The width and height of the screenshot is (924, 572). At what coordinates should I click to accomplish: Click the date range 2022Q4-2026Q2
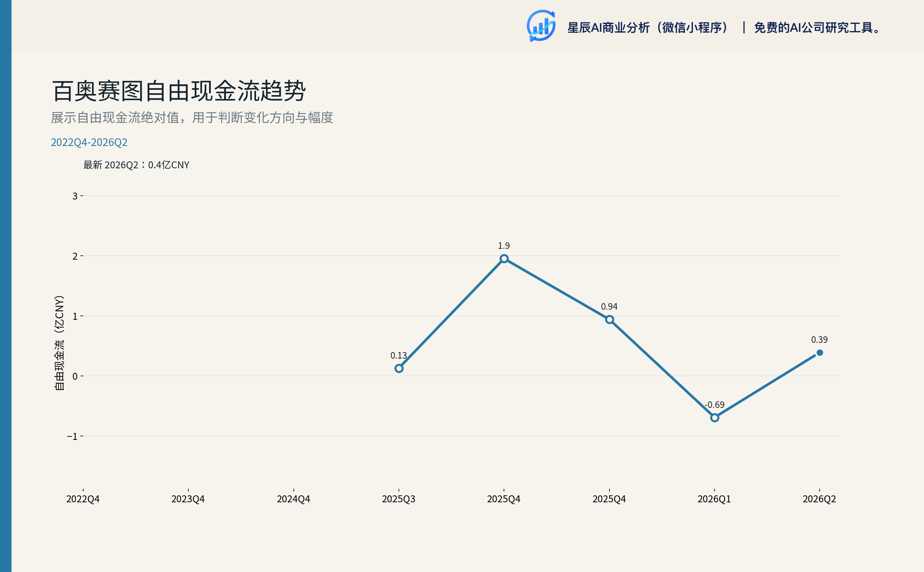pos(89,143)
